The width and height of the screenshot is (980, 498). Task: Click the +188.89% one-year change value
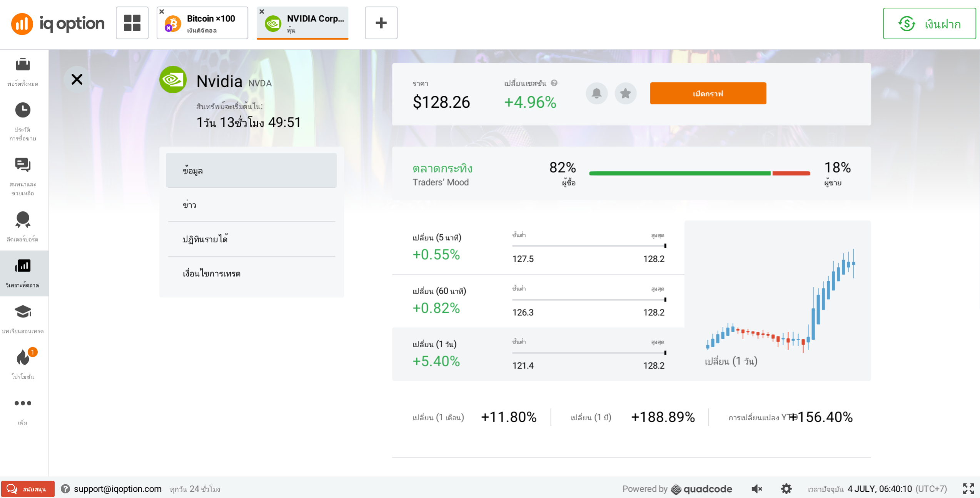click(663, 417)
